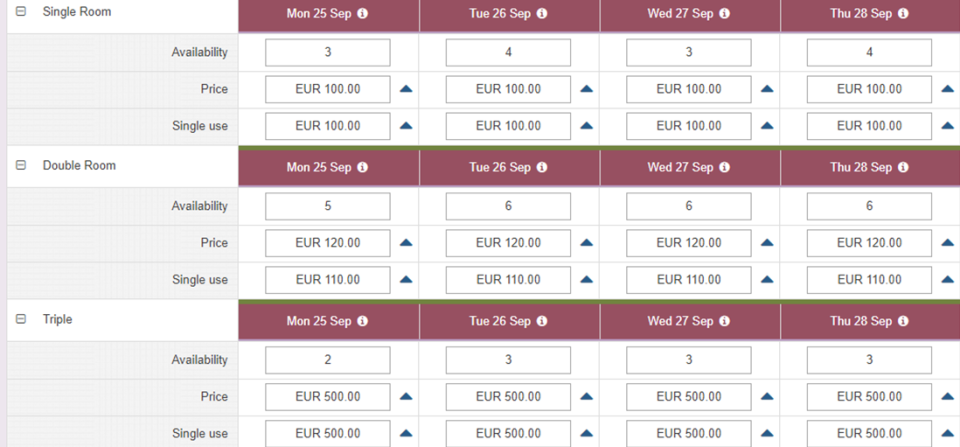Image resolution: width=960 pixels, height=447 pixels.
Task: Edit Single Room single use for Tue 26 Sep
Action: 508,126
